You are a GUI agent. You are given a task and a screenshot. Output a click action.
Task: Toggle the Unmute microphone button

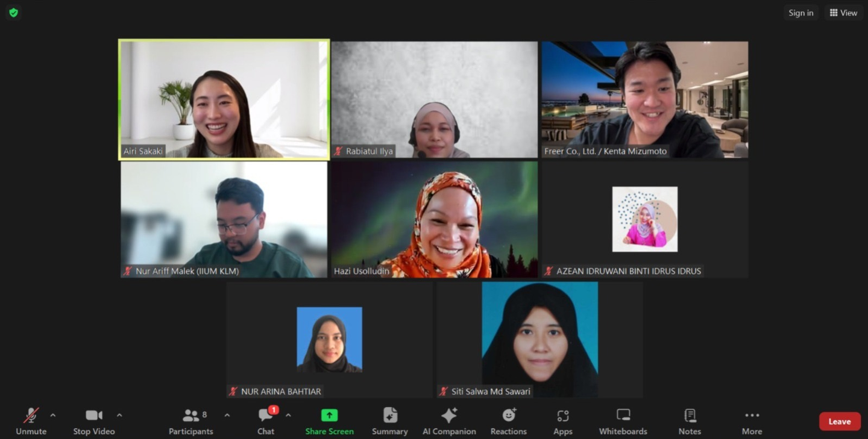pos(31,421)
